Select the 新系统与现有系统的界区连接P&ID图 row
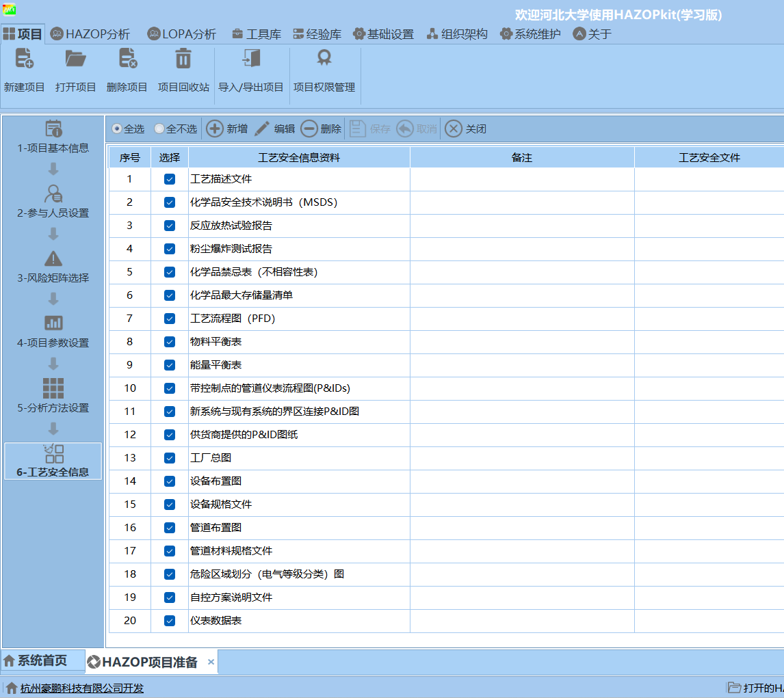The width and height of the screenshot is (784, 698). tap(274, 412)
